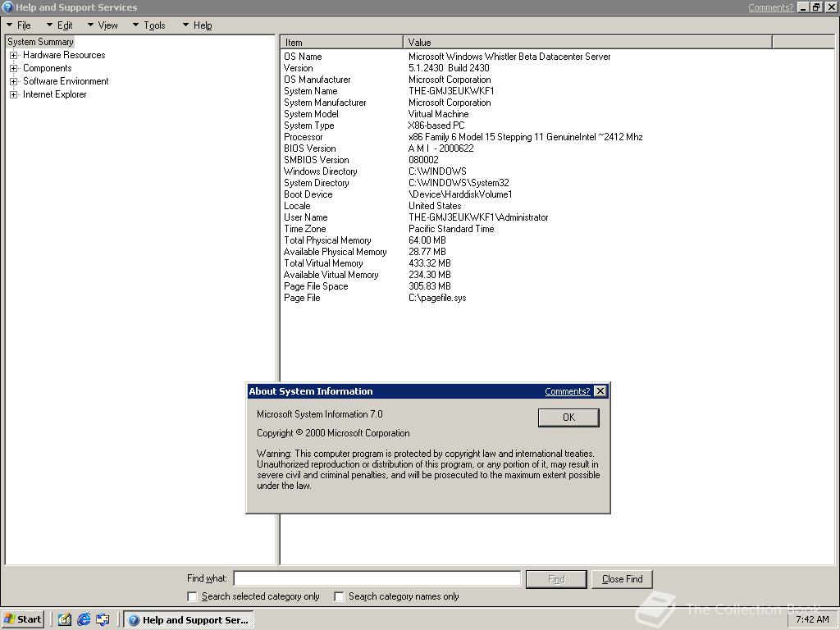840x630 pixels.
Task: Click the taskbar clock 7:42 AM
Action: (x=812, y=619)
